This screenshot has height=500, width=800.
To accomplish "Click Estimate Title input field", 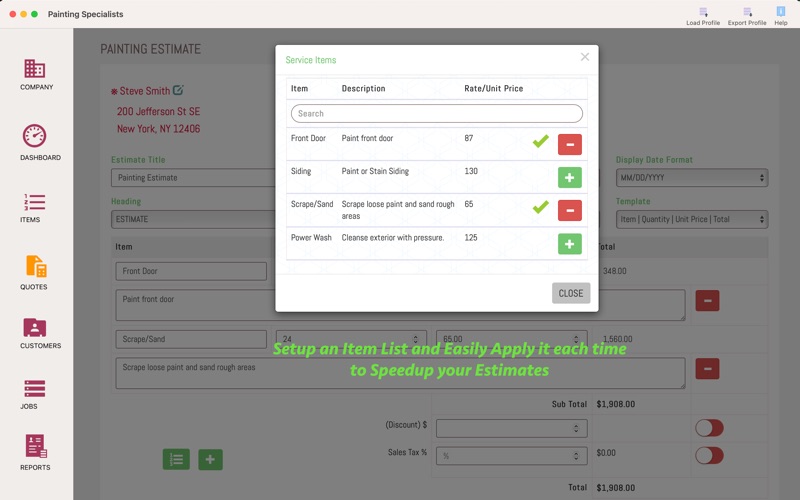I will click(x=193, y=178).
